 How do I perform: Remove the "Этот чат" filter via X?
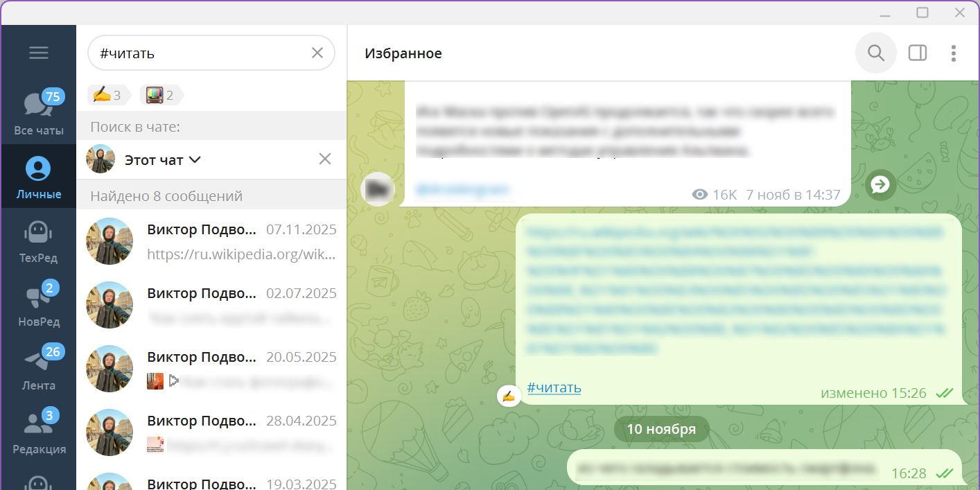tap(324, 159)
